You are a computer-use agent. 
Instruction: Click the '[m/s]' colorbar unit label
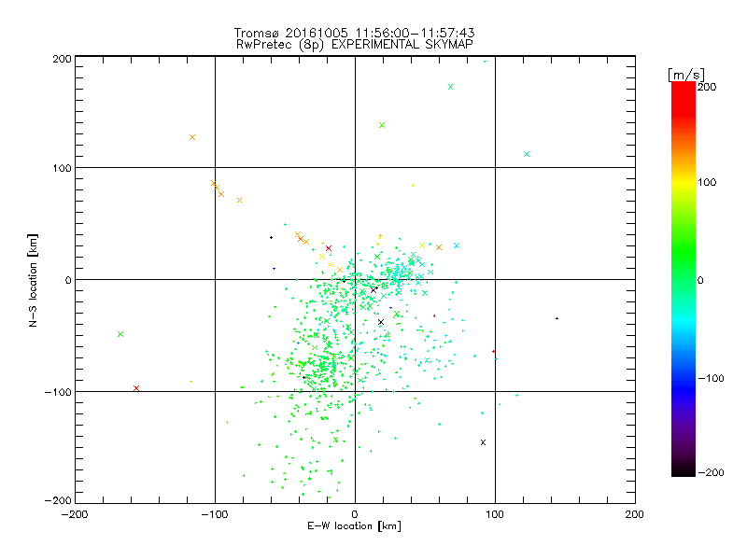686,75
